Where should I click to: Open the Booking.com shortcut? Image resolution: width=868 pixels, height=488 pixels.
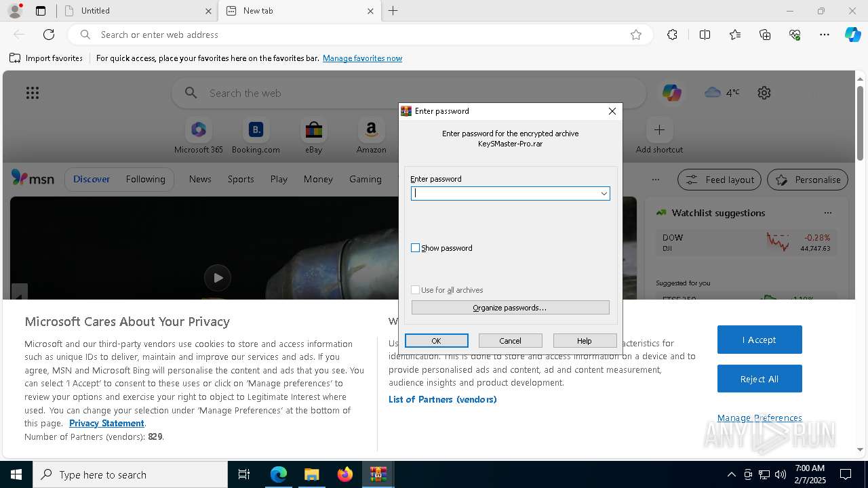point(256,137)
